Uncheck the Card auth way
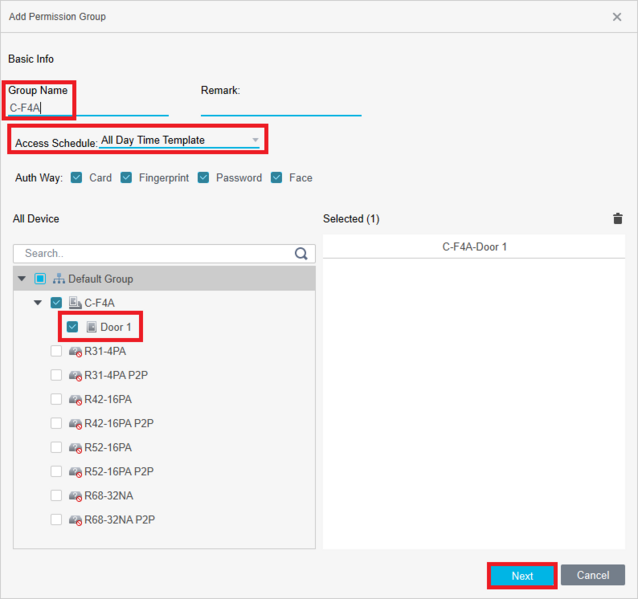 click(x=76, y=177)
